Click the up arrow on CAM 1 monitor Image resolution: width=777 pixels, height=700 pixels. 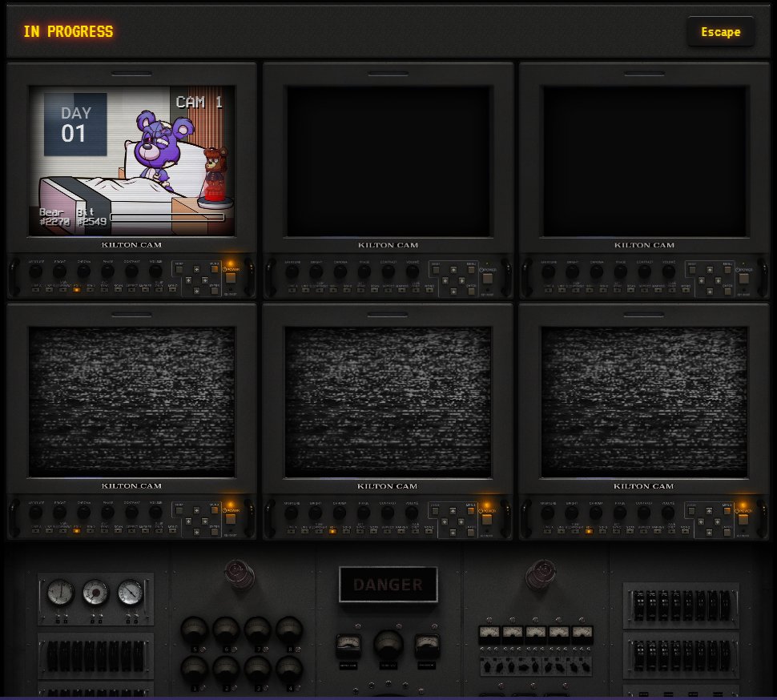197,269
